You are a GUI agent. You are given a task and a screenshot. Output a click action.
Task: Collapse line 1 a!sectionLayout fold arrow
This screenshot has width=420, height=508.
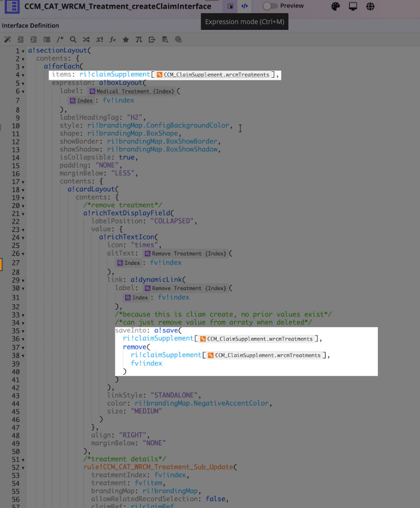click(23, 51)
